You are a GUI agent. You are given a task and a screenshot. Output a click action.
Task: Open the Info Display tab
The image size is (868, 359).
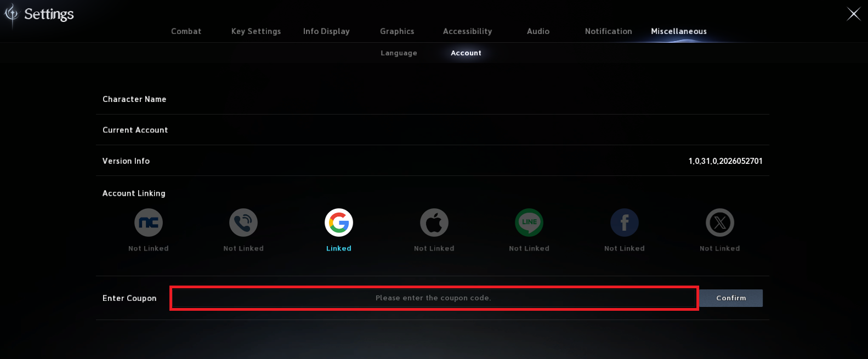(x=326, y=31)
